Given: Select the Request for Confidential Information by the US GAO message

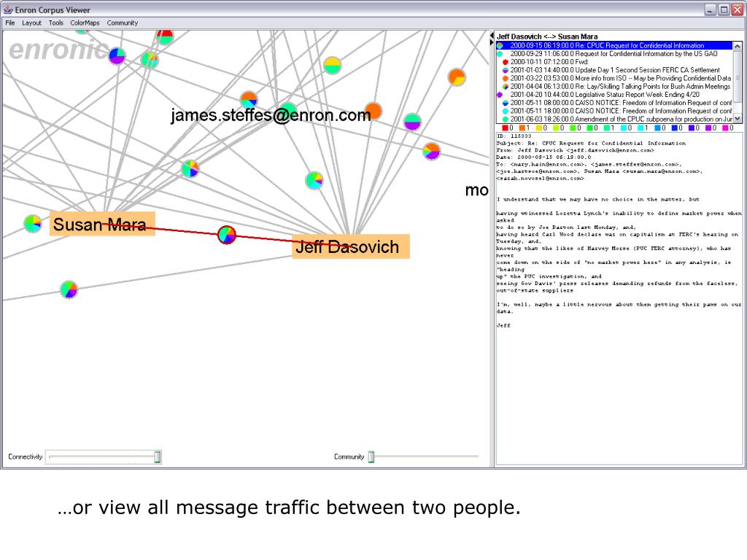Looking at the screenshot, I should (x=614, y=54).
